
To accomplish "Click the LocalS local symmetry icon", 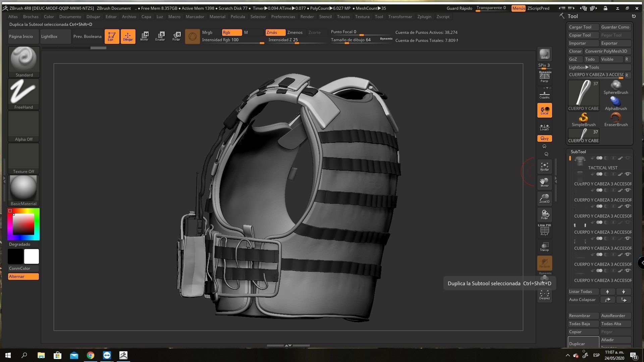I will coord(544,127).
